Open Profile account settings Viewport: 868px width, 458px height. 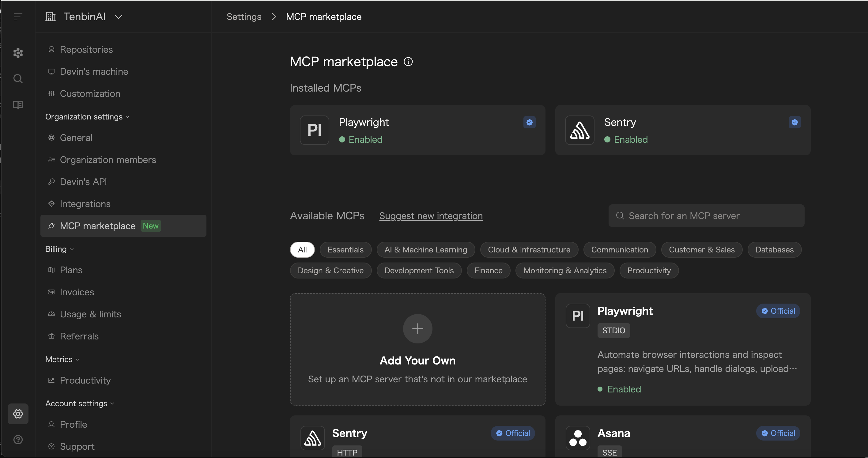123,424
